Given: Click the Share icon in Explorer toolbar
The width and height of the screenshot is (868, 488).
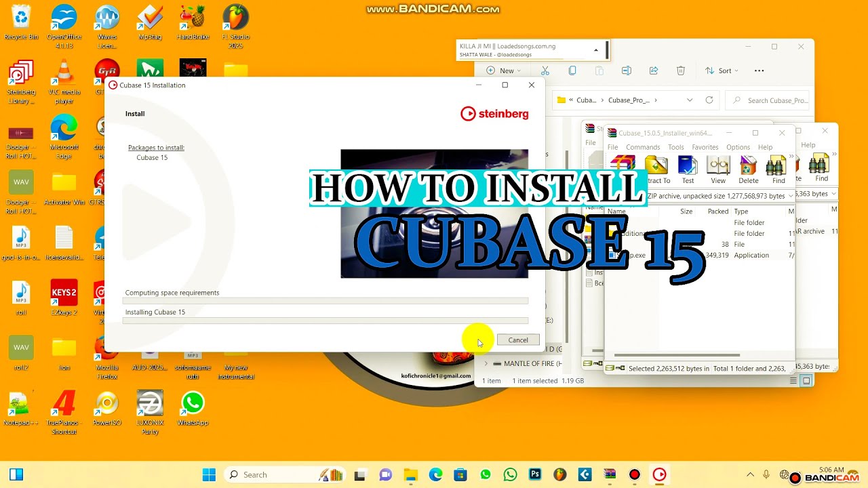Looking at the screenshot, I should tap(654, 70).
